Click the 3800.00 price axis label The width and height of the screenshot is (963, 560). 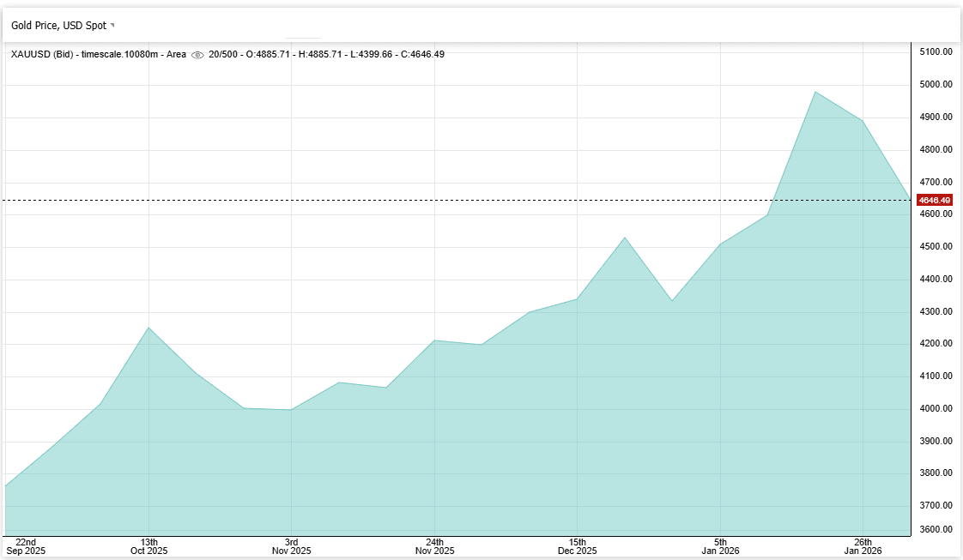936,473
